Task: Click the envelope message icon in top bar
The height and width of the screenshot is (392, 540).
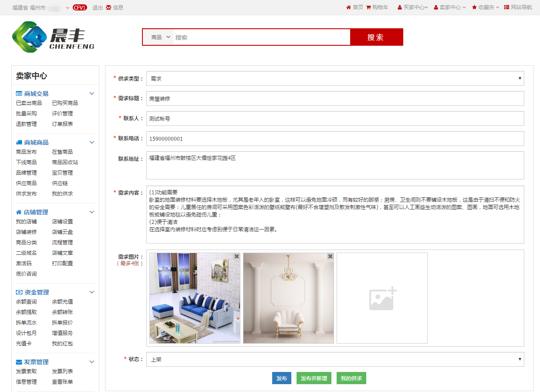Action: 108,7
